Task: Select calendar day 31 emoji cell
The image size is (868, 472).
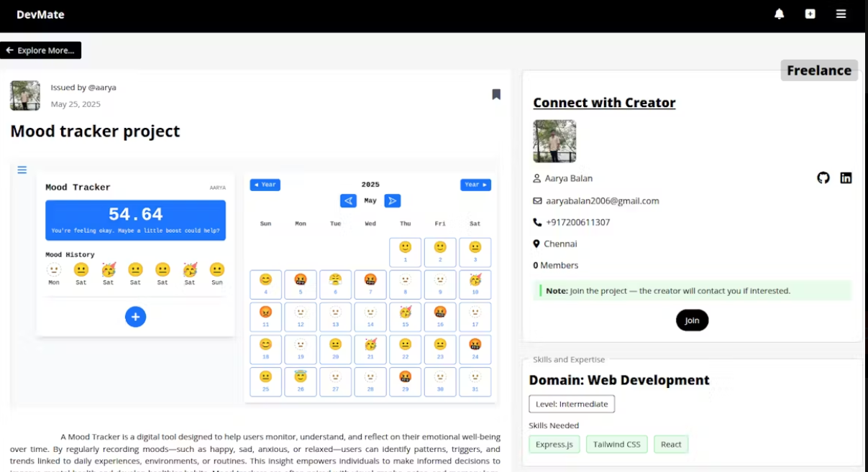Action: (475, 381)
